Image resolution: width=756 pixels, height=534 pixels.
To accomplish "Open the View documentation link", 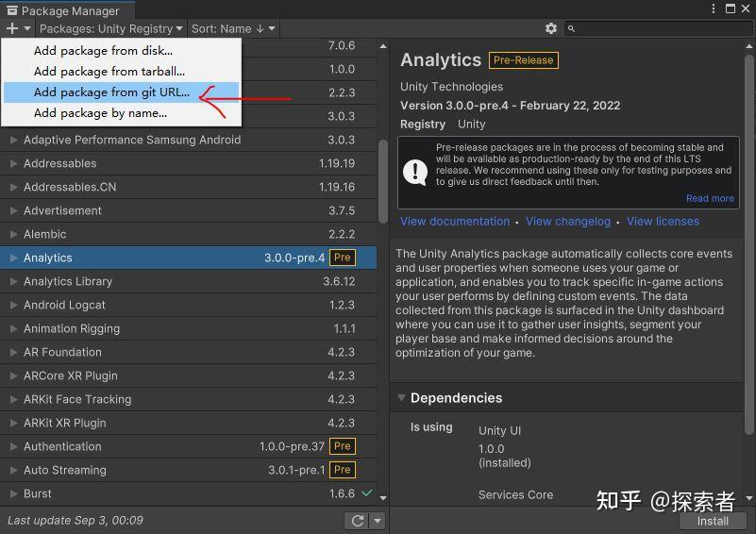I will pos(455,221).
